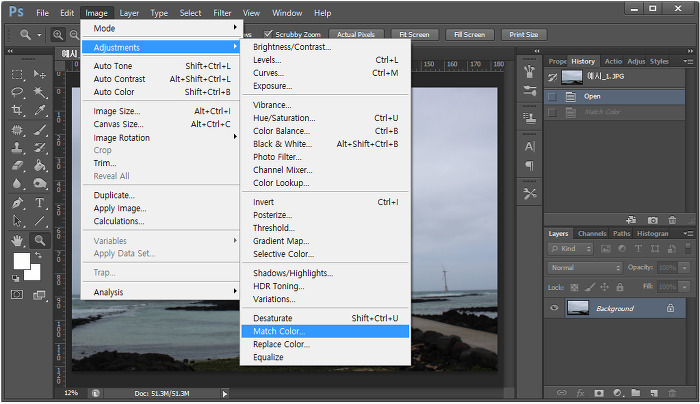Toggle lock position icon
The image size is (700, 404).
point(604,287)
